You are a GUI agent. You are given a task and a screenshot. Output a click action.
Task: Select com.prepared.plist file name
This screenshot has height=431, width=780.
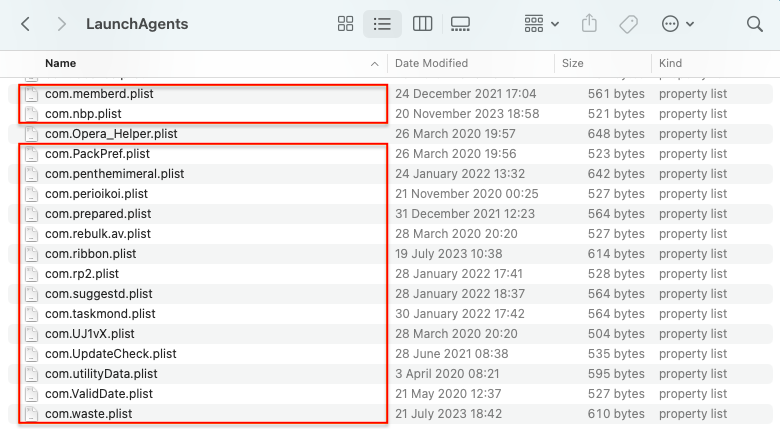tap(98, 214)
